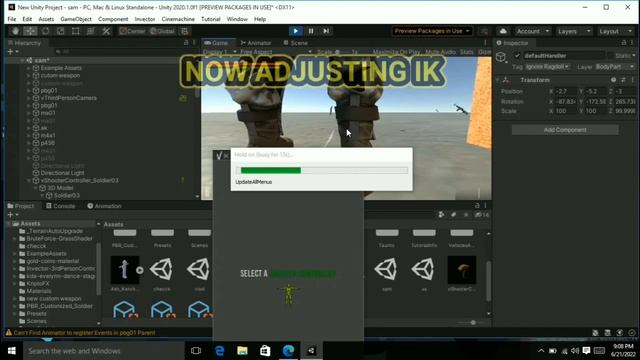This screenshot has width=640, height=360.
Task: Select the Move tool
Action: pos(30,31)
